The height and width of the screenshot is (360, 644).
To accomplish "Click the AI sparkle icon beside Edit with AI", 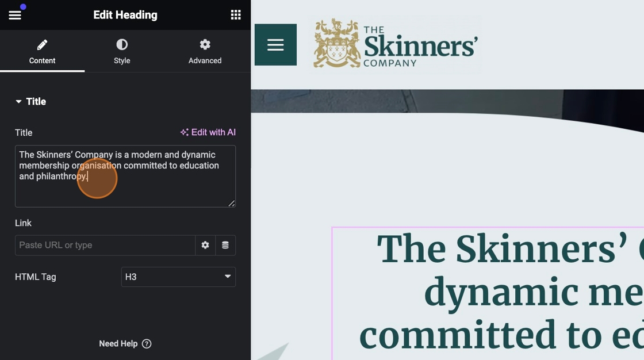I will [x=185, y=132].
